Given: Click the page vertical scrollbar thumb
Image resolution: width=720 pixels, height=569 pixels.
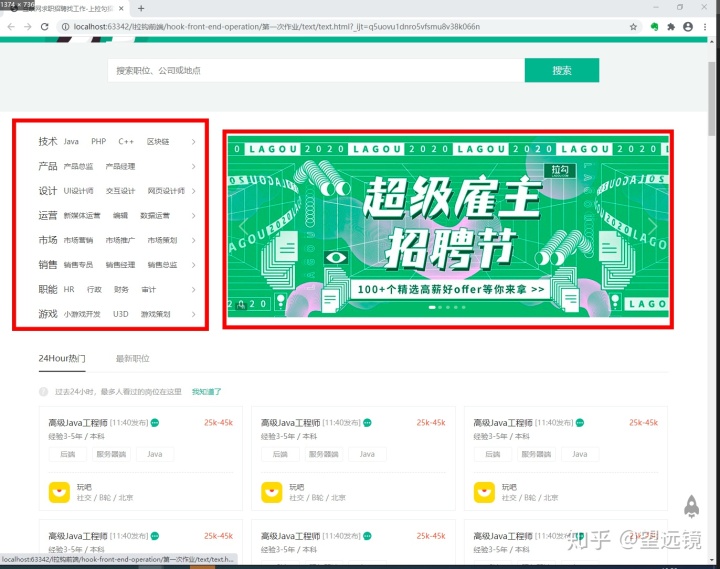Looking at the screenshot, I should [713, 97].
